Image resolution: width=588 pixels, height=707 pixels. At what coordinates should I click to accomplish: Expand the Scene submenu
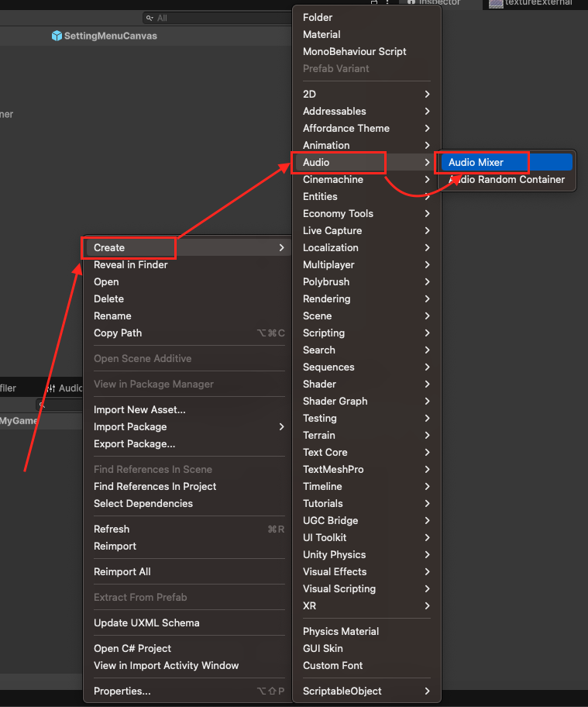pos(366,316)
